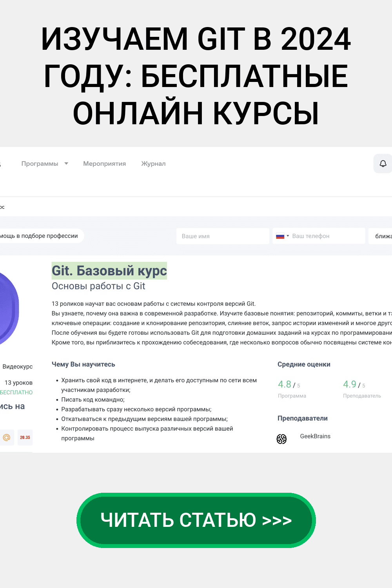This screenshot has height=588, width=392.
Task: Collapse the Программы chevron arrow
Action: pos(66,163)
